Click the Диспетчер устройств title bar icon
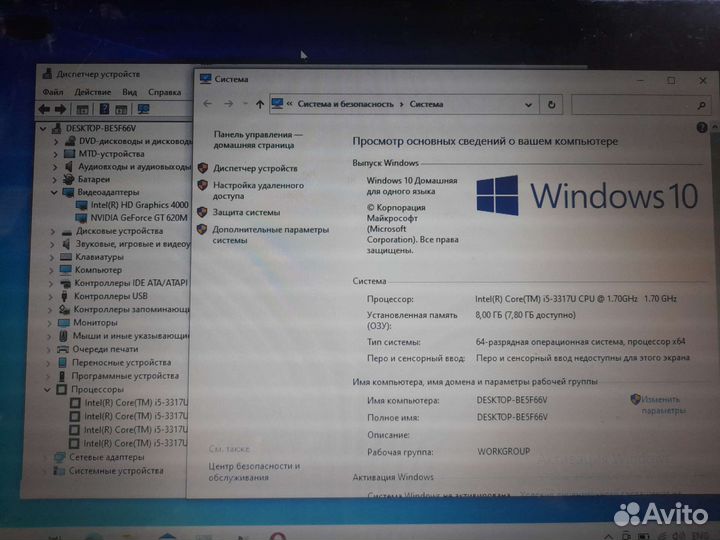This screenshot has width=720, height=540. pyautogui.click(x=47, y=73)
